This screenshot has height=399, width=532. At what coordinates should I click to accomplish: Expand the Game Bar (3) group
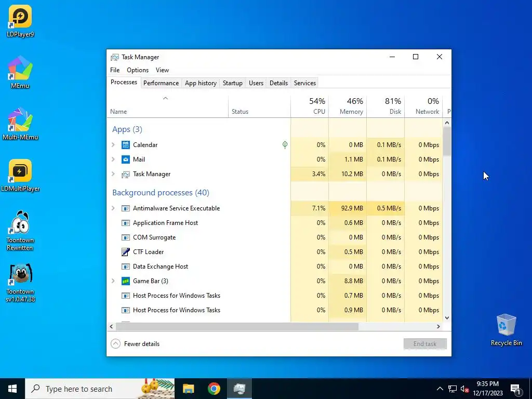[113, 281]
